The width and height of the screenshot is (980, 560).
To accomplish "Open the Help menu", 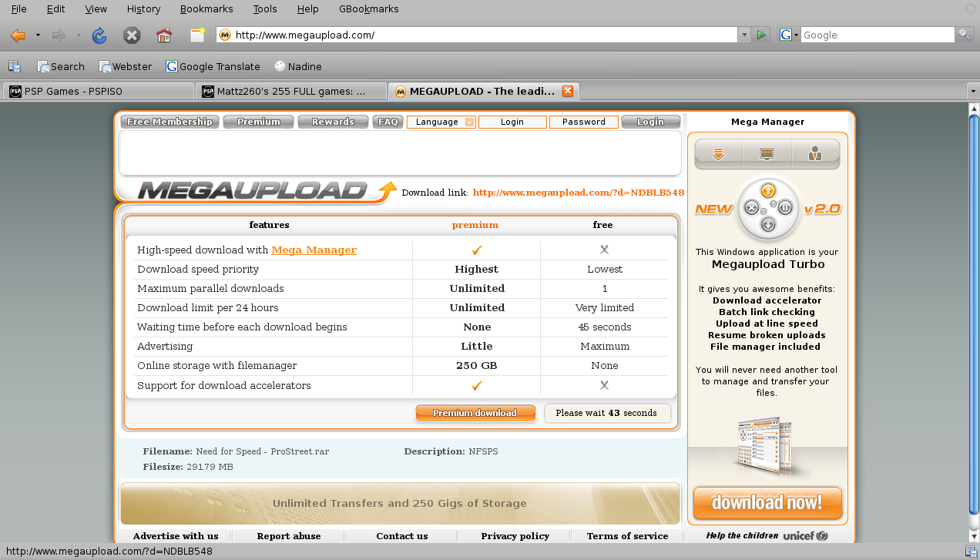I will tap(307, 9).
